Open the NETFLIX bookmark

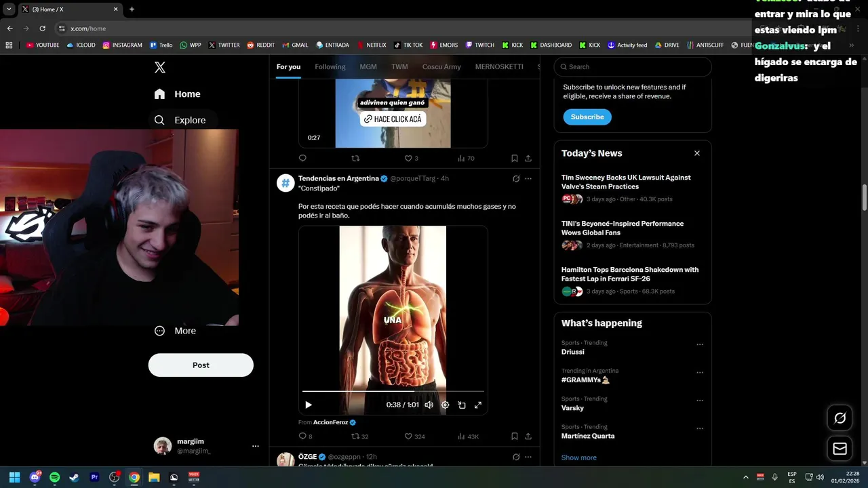pos(371,45)
